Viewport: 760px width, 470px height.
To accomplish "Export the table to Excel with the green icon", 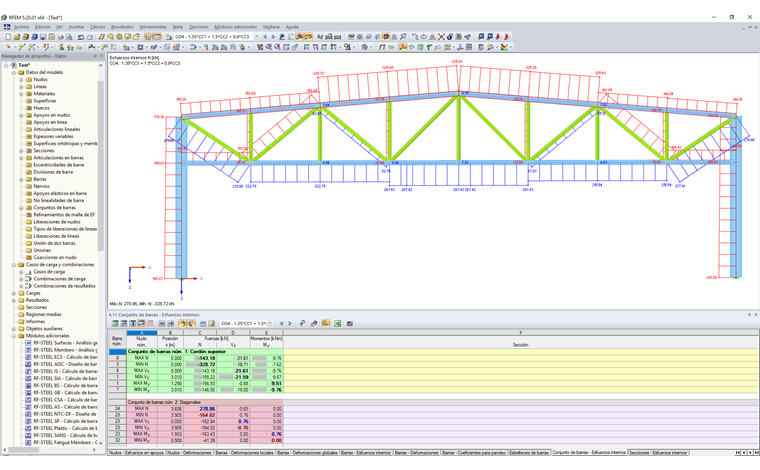I will pyautogui.click(x=337, y=324).
